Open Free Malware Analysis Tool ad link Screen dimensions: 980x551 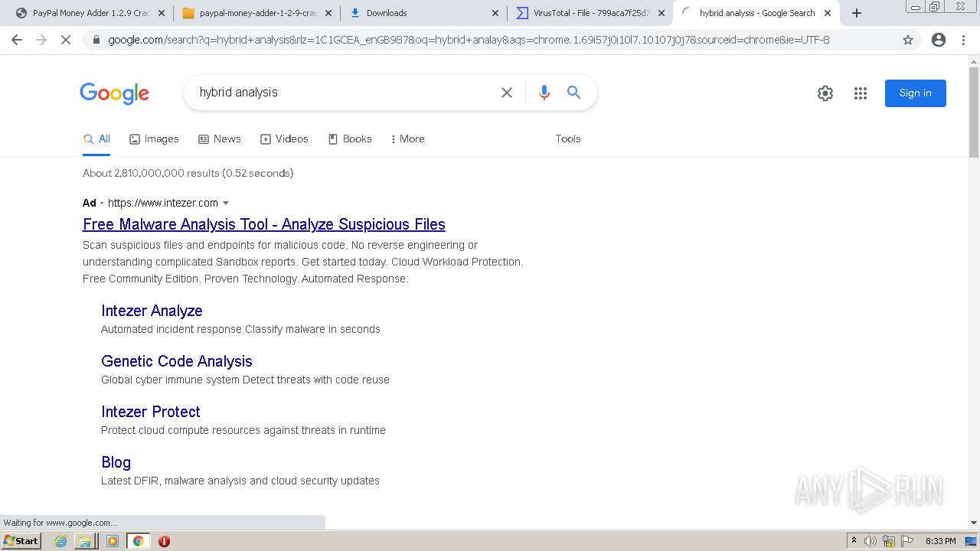[x=264, y=224]
